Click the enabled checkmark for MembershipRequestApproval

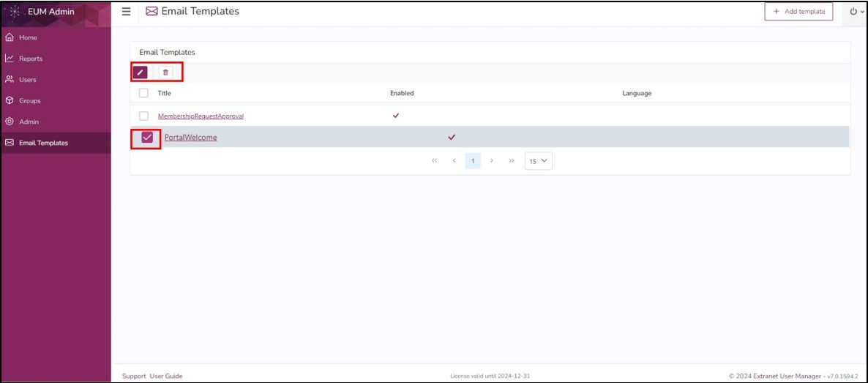tap(396, 116)
